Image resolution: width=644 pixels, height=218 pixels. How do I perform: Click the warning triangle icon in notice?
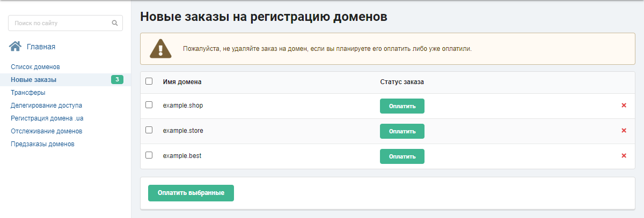pos(160,48)
